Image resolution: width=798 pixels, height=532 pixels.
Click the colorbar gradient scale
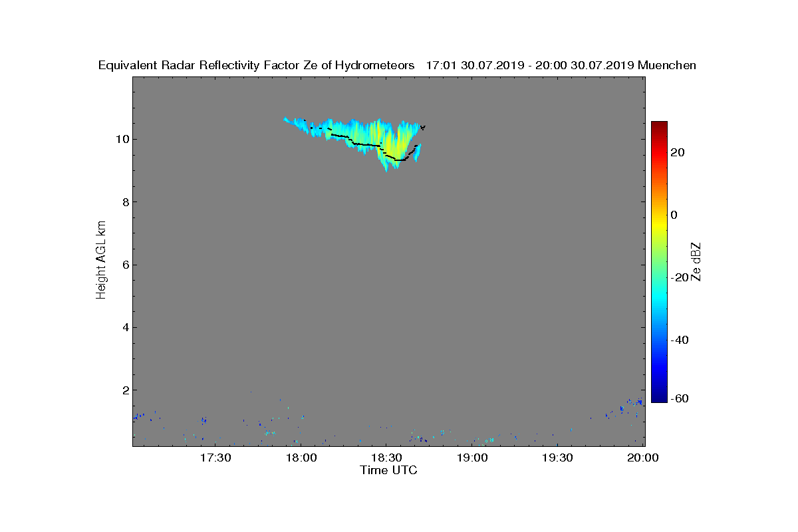click(659, 262)
